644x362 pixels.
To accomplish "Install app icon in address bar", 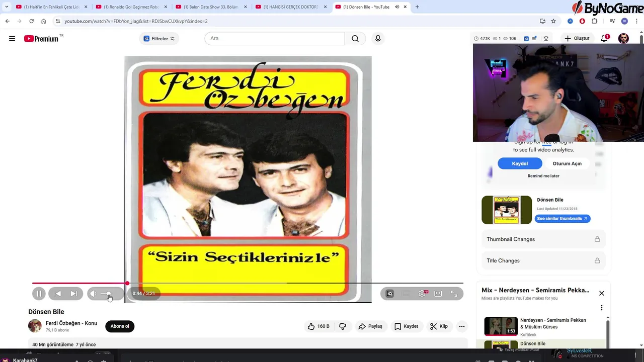I will click(542, 21).
